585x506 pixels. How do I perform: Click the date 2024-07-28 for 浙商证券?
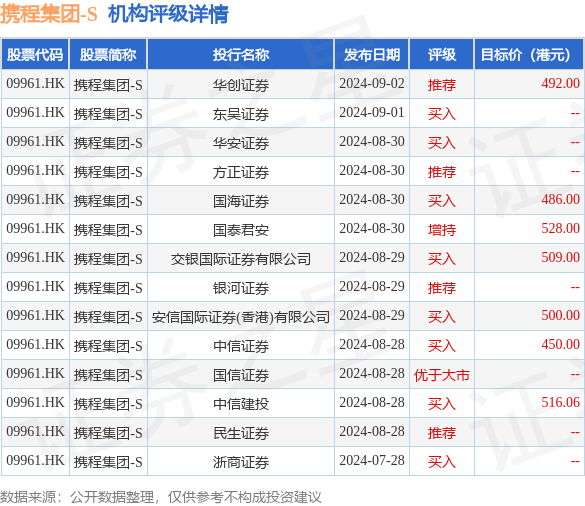(x=372, y=460)
